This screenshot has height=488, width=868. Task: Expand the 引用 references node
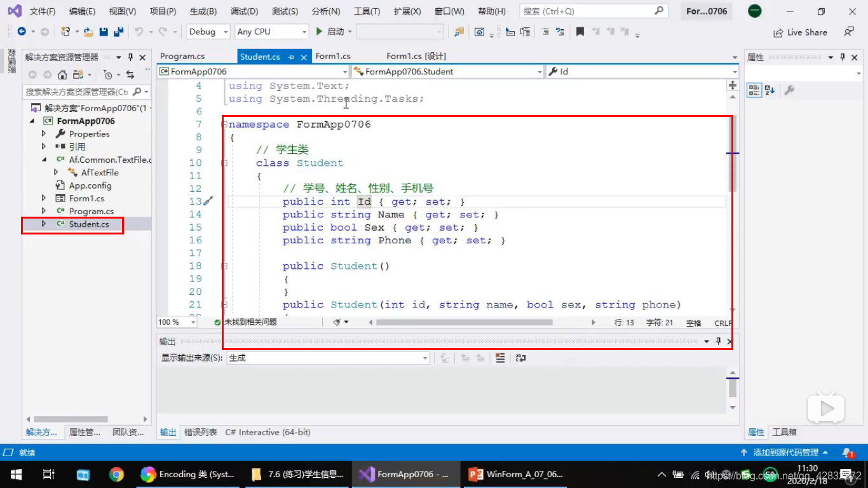[x=44, y=147]
